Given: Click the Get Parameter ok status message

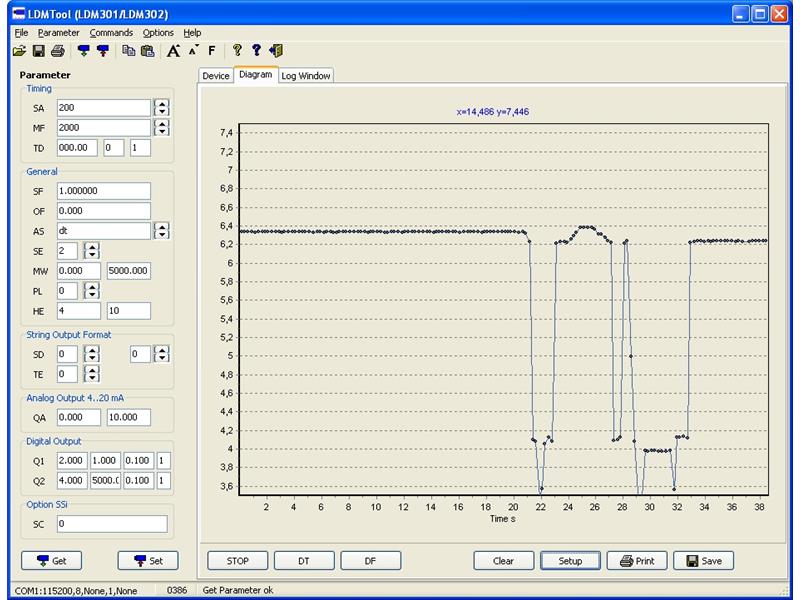Looking at the screenshot, I should 238,590.
